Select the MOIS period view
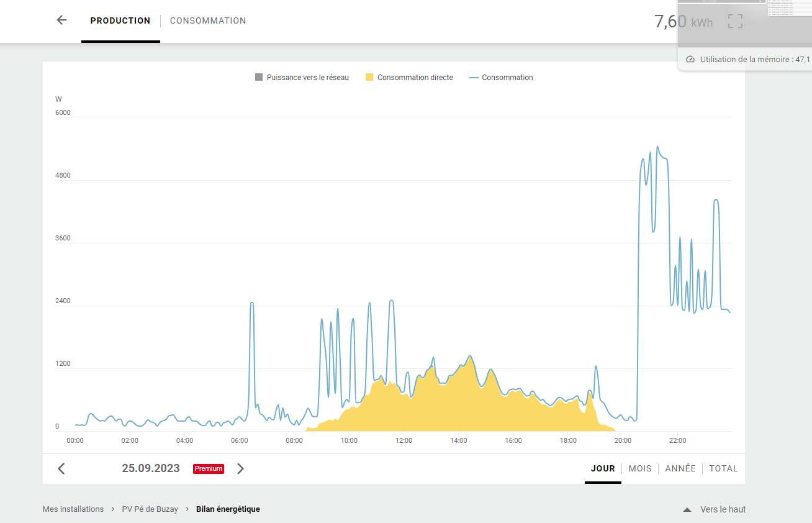 pos(640,468)
